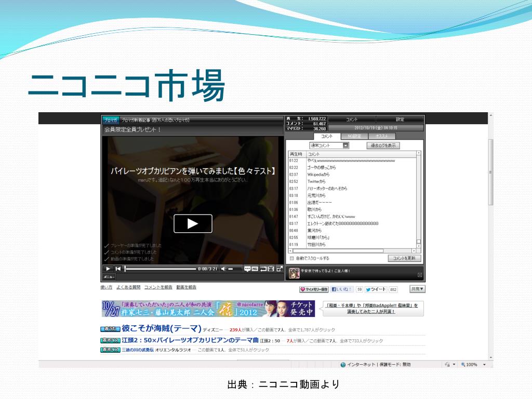Switch to the オススメ tab
Image resolution: width=532 pixels, height=399 pixels.
[x=382, y=136]
